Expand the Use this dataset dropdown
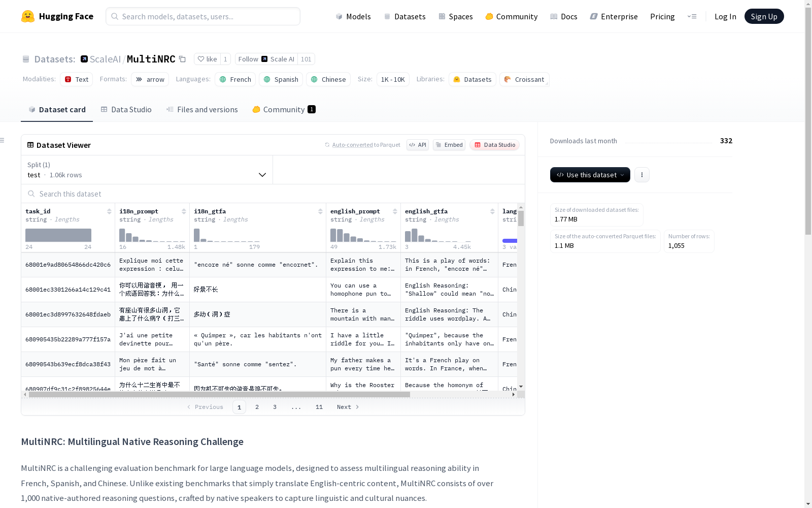 pyautogui.click(x=590, y=175)
